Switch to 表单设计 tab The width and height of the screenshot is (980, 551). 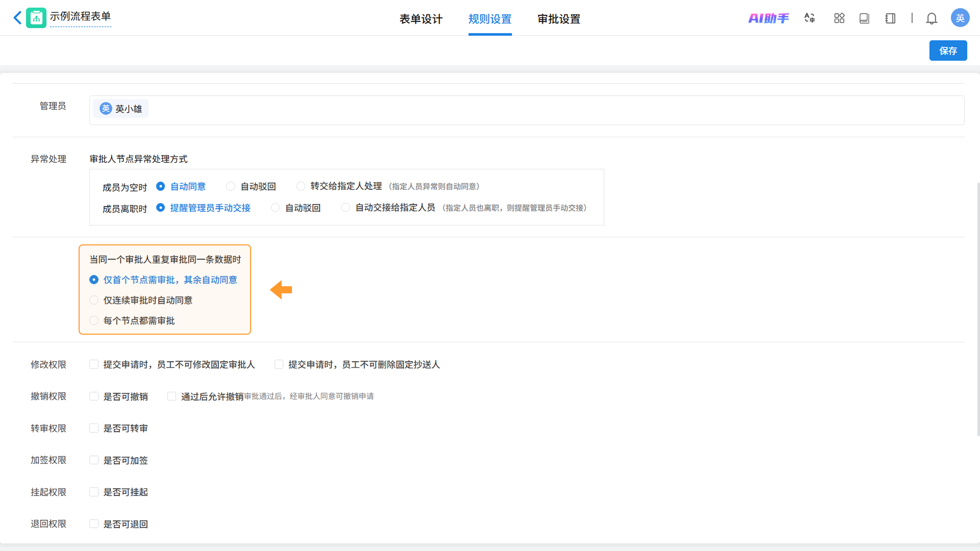click(x=421, y=19)
